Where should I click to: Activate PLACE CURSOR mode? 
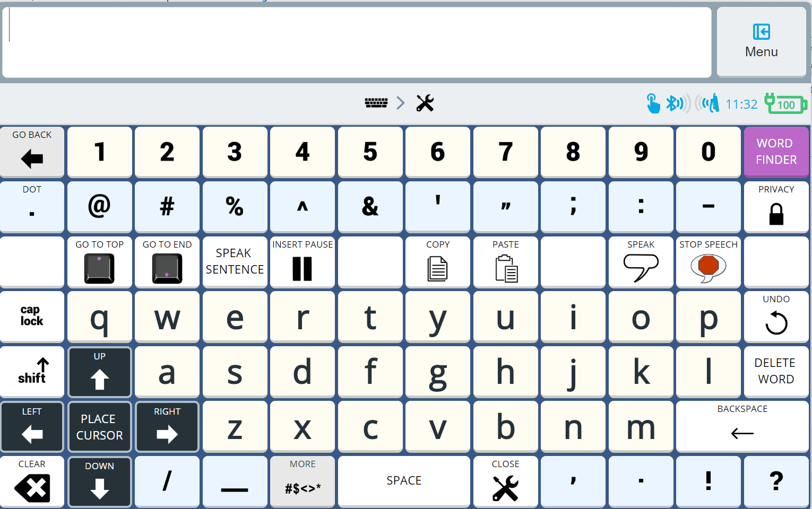point(100,426)
